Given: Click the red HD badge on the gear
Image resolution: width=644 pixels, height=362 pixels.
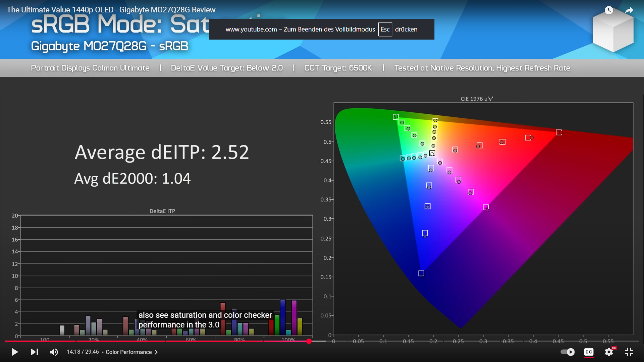Looking at the screenshot, I should click(613, 348).
